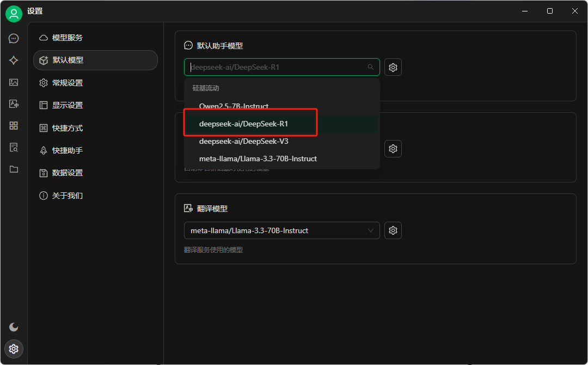Viewport: 588px width, 365px height.
Task: Open the agents sparkle sidebar icon
Action: [14, 60]
